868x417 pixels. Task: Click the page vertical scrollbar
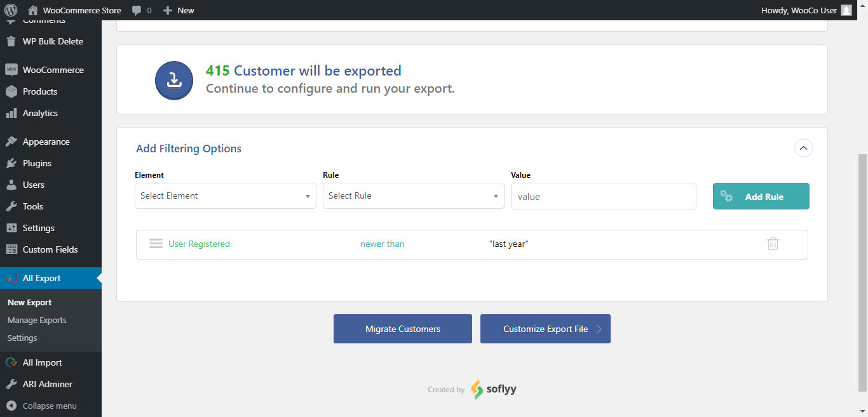click(x=863, y=273)
